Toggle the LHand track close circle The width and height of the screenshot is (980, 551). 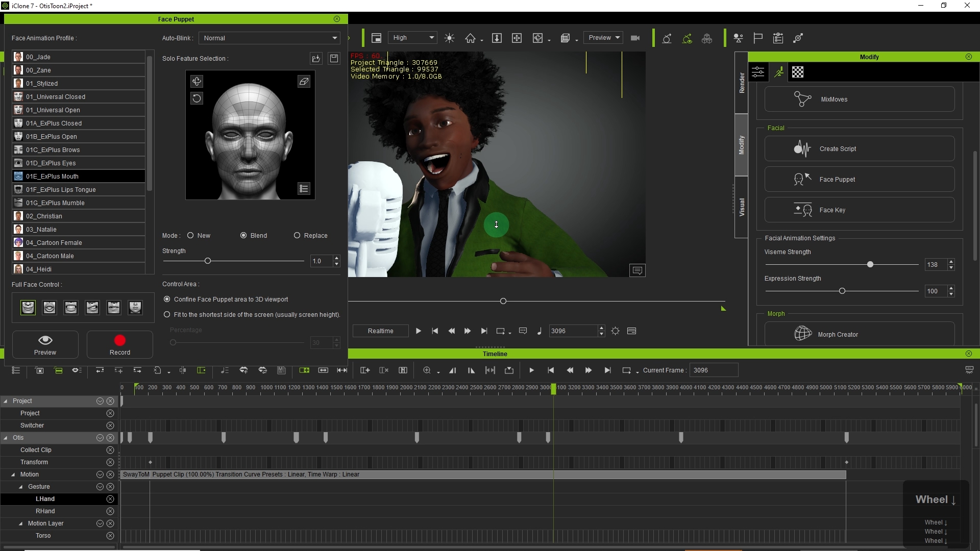pyautogui.click(x=110, y=499)
